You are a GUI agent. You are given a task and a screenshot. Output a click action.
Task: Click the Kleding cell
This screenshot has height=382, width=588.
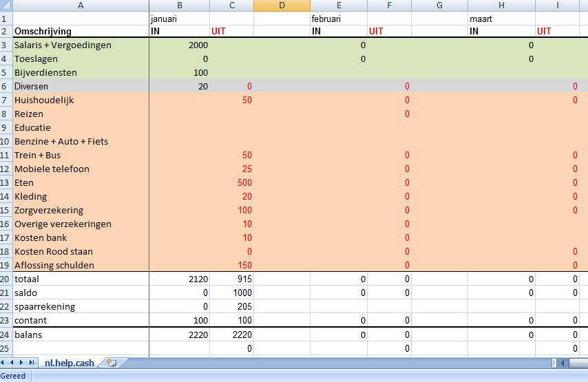[x=81, y=196]
